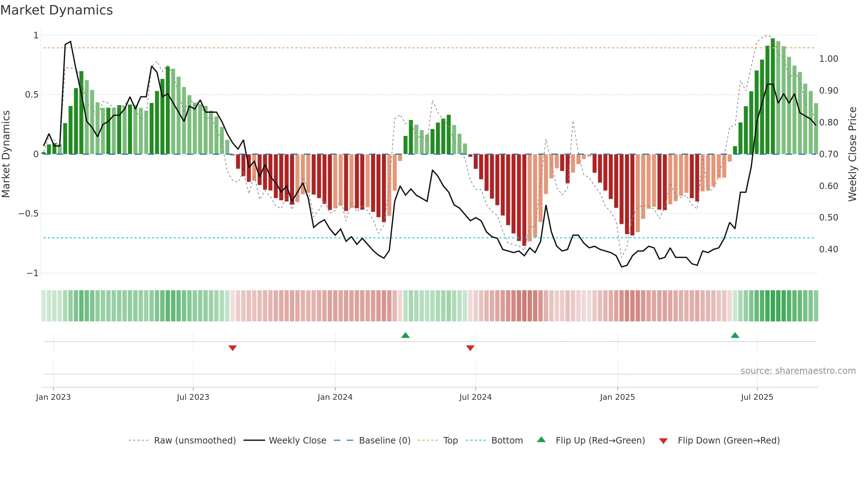Click the source: sharemaestro.com text
The image size is (868, 488).
pyautogui.click(x=798, y=371)
